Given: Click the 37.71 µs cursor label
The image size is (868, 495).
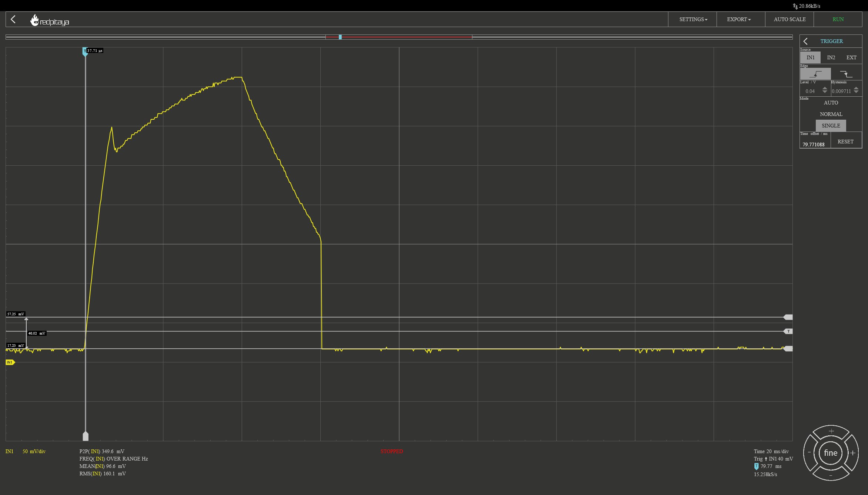Looking at the screenshot, I should [x=95, y=51].
